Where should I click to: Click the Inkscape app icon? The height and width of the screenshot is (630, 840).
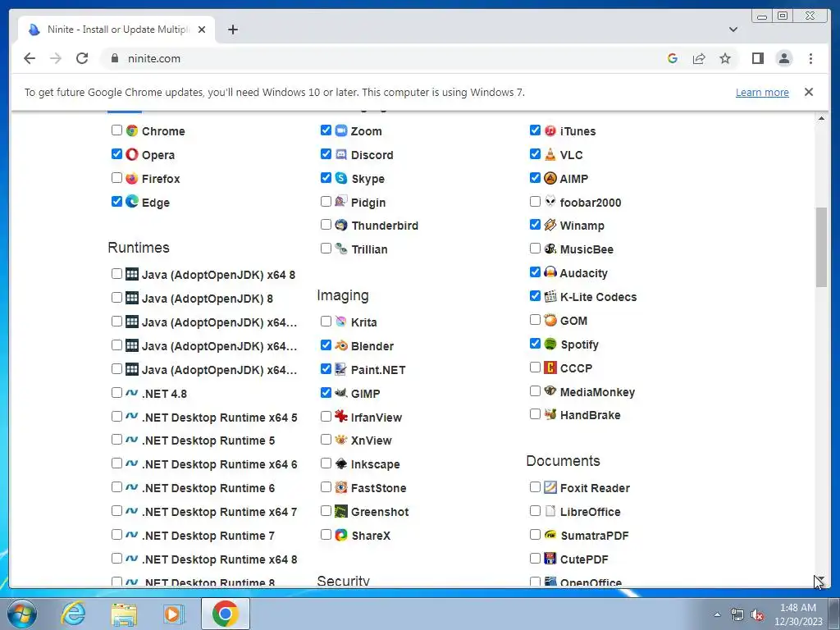[x=341, y=463]
